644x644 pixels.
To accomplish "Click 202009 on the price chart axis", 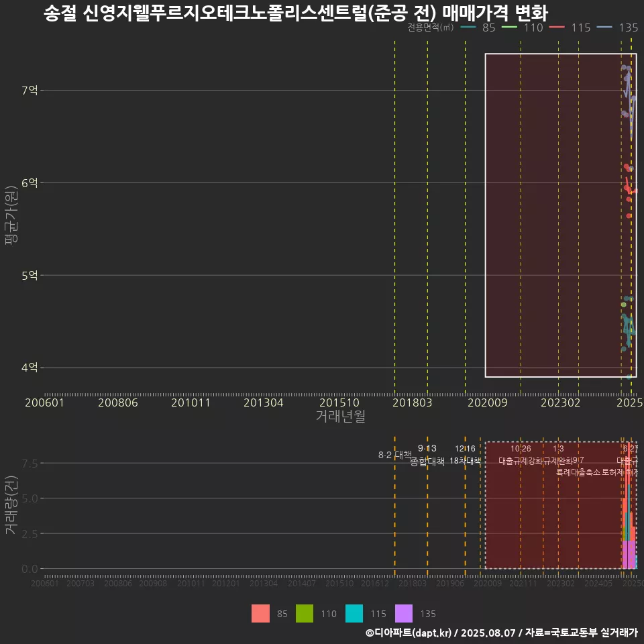I will click(x=488, y=402).
